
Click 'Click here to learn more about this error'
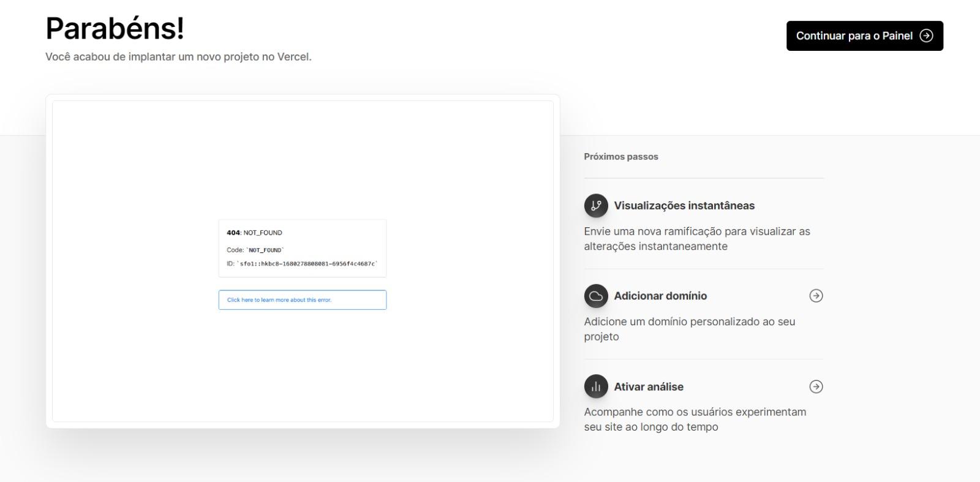(x=303, y=300)
